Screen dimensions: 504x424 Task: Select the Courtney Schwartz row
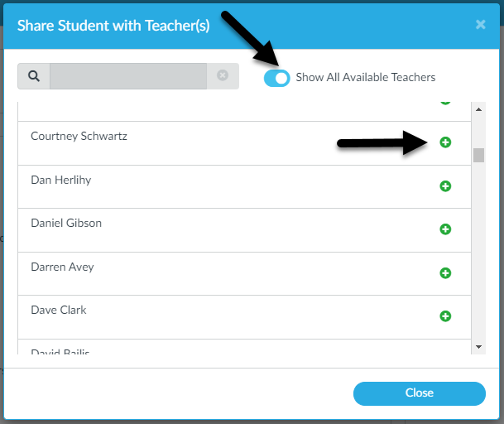coord(244,143)
